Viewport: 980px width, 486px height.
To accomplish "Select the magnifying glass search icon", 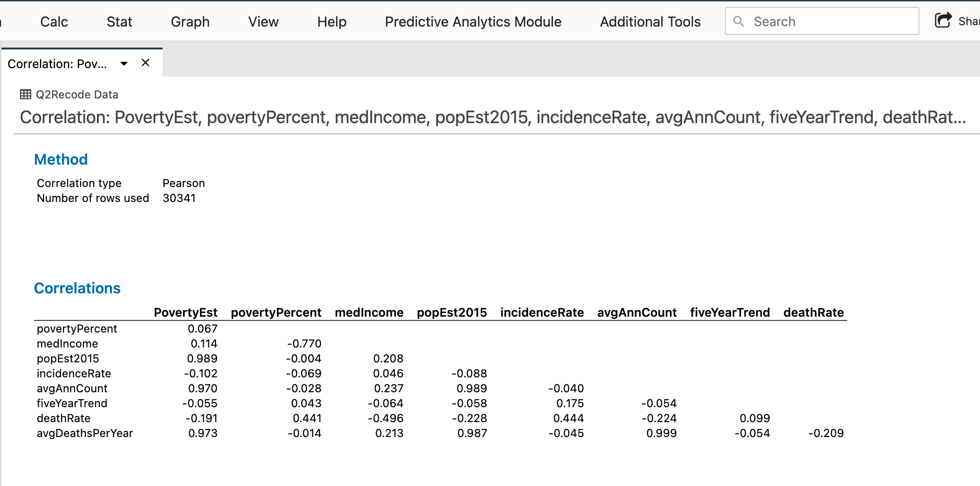I will coord(739,21).
